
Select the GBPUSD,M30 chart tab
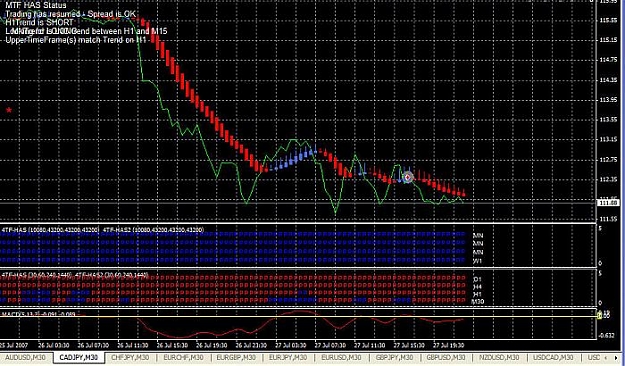pyautogui.click(x=446, y=358)
